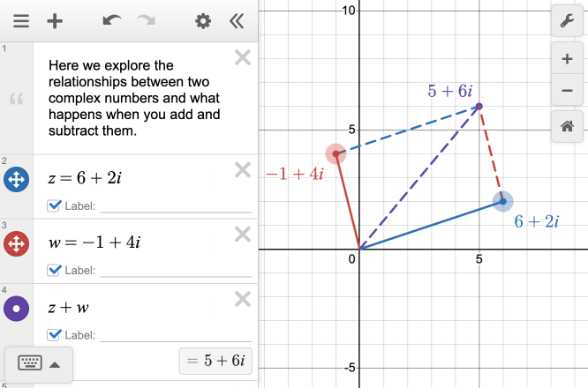This screenshot has width=588, height=388.
Task: Delete the z = 6 + 2i expression
Action: coord(242,170)
